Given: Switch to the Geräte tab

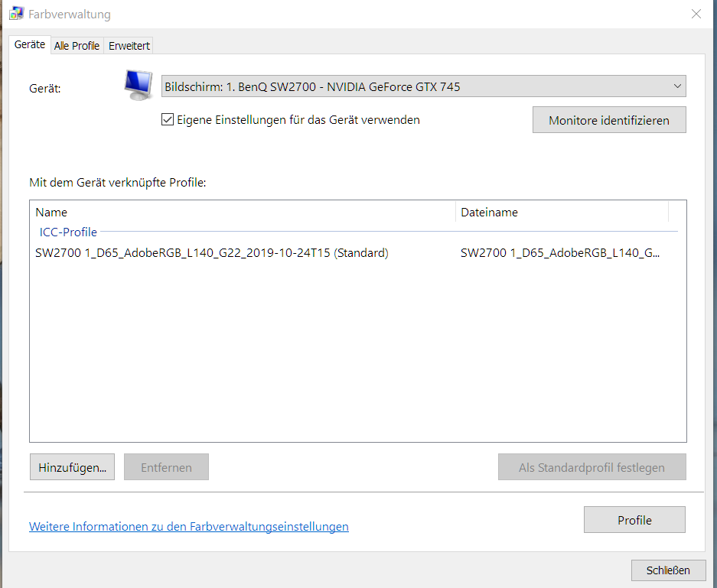Looking at the screenshot, I should point(30,45).
